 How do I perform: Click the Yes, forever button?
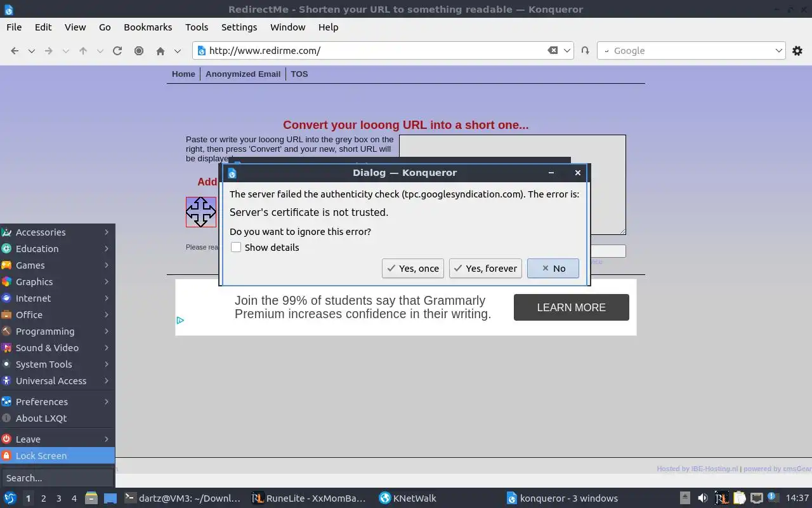485,269
